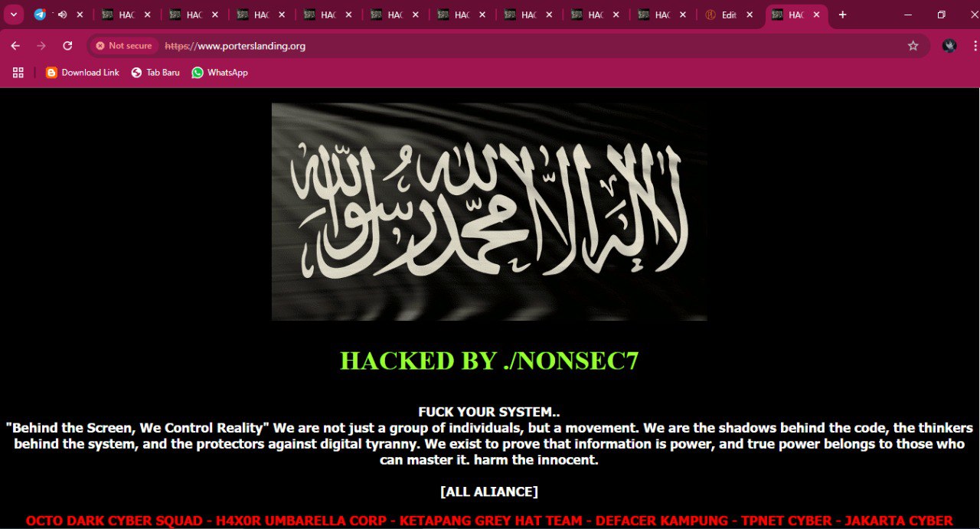This screenshot has width=980, height=529.
Task: Go forward to next page
Action: tap(41, 46)
